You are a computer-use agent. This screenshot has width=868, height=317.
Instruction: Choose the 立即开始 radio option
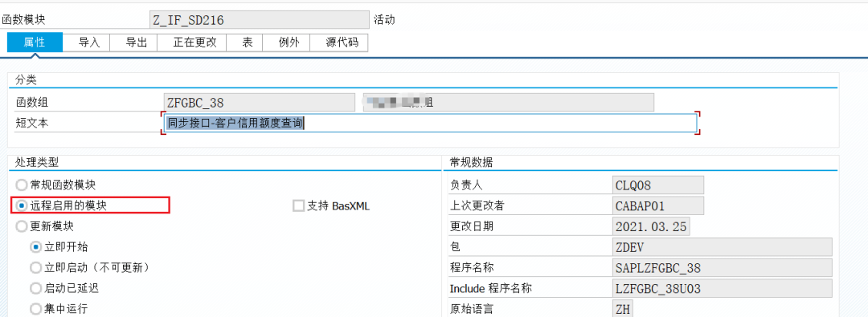pyautogui.click(x=36, y=246)
